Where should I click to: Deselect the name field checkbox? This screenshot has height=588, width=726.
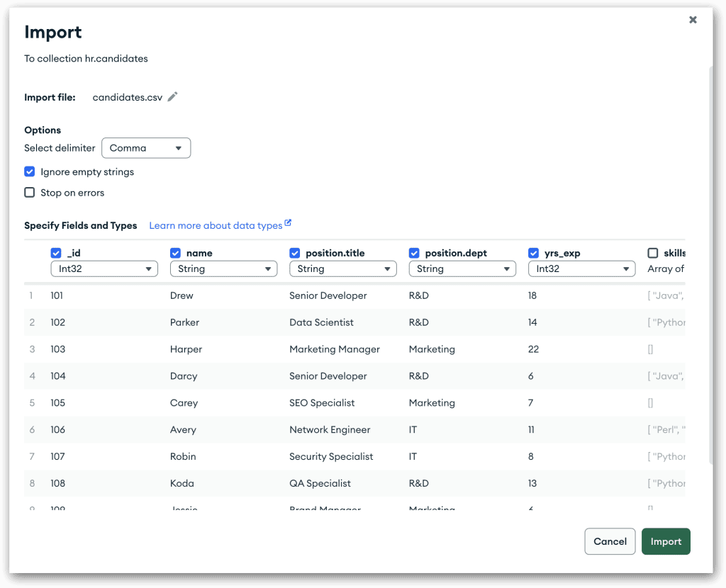coord(176,253)
